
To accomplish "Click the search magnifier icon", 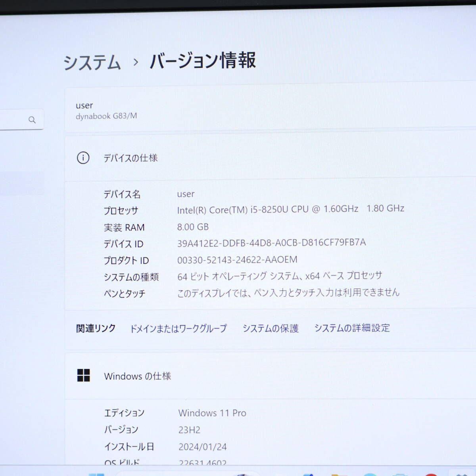I will click(32, 119).
